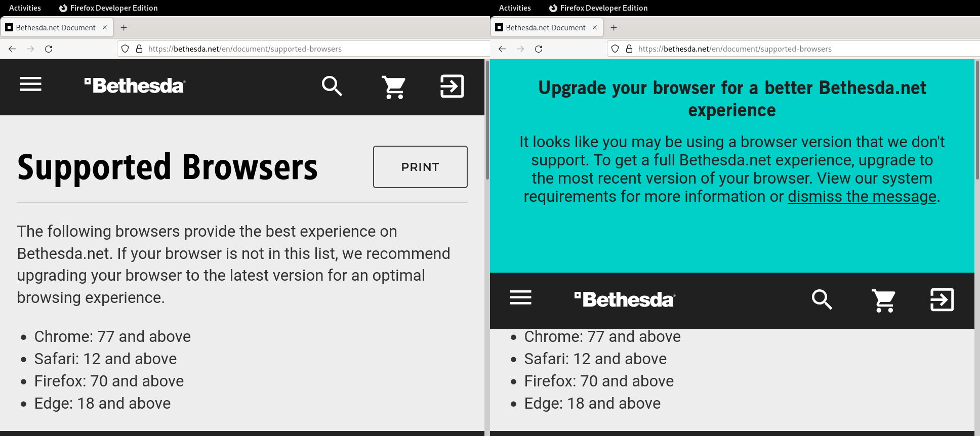
Task: Select Bethesda.net Document tab in right window
Action: pyautogui.click(x=545, y=28)
